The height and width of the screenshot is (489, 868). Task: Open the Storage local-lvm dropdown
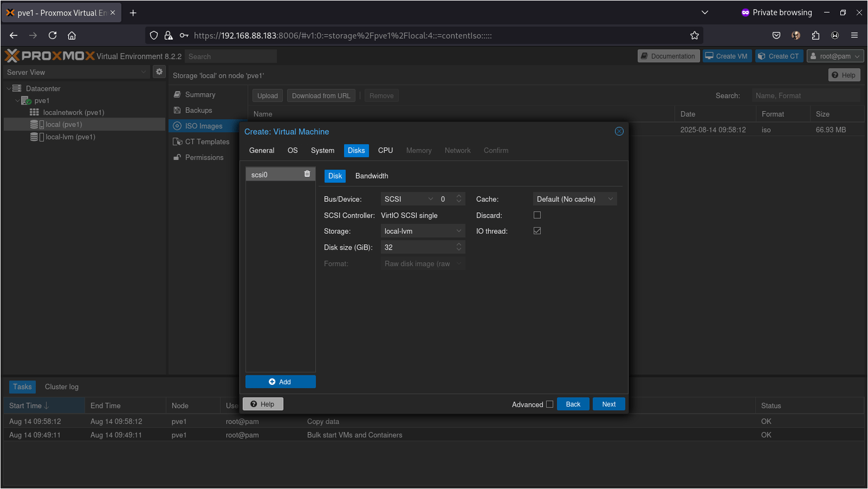(x=459, y=231)
